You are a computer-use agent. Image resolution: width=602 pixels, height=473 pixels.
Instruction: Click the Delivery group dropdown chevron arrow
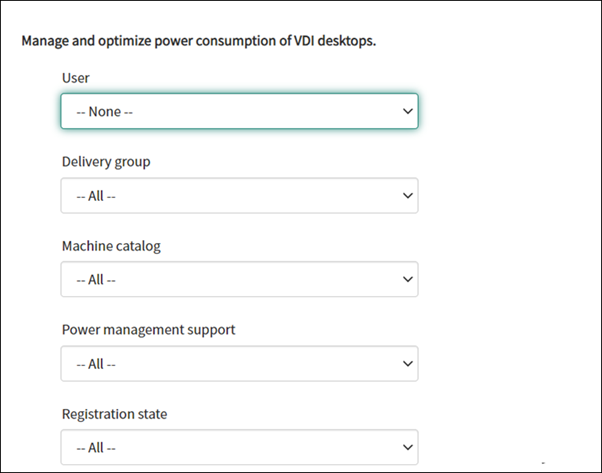pos(406,195)
